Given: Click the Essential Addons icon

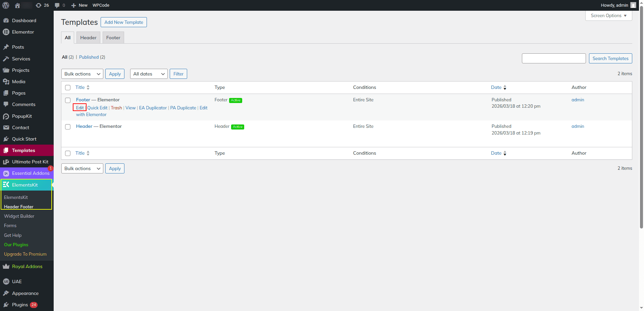Looking at the screenshot, I should click(x=6, y=173).
